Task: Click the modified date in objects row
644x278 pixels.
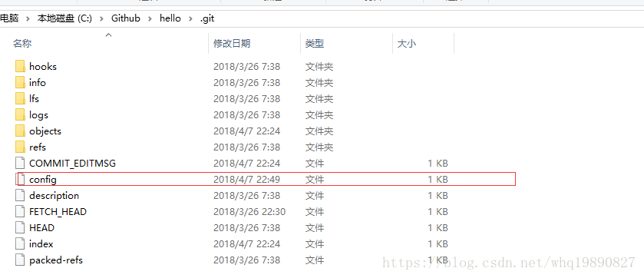Action: tap(246, 131)
